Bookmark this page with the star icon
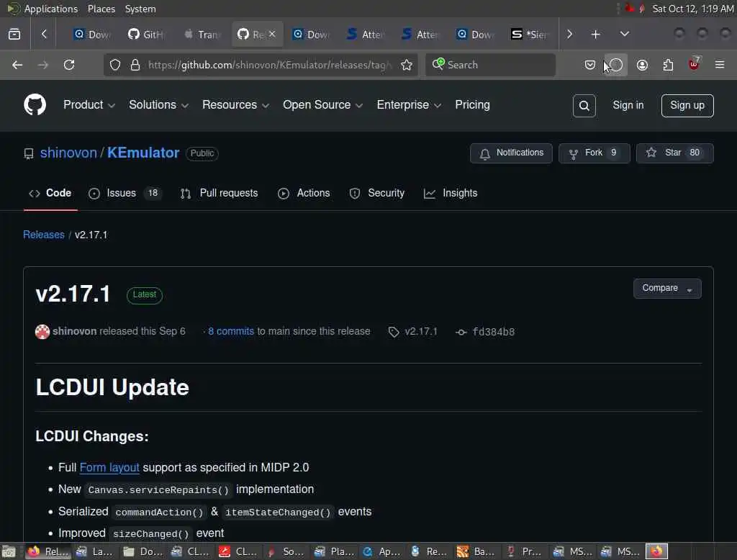This screenshot has height=560, width=737. click(x=407, y=65)
